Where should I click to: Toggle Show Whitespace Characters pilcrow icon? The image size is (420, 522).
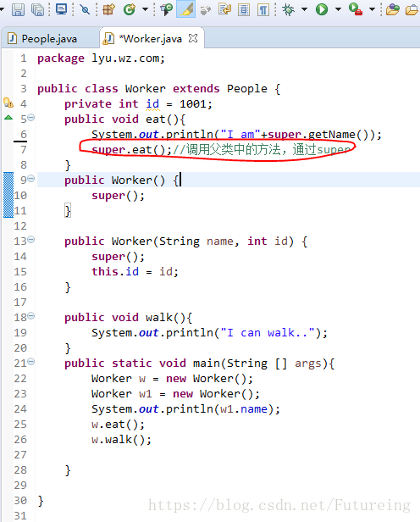point(263,9)
